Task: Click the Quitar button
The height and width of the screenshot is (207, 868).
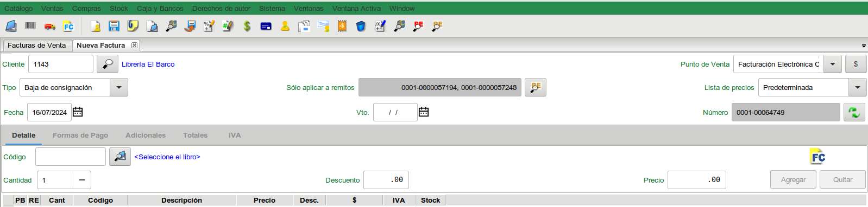Action: (x=842, y=179)
